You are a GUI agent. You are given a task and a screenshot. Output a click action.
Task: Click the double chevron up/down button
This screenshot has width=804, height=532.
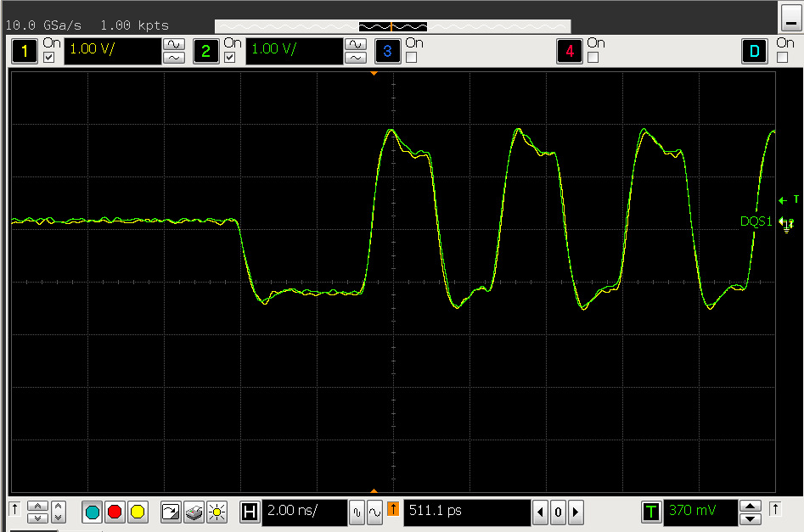click(x=37, y=512)
